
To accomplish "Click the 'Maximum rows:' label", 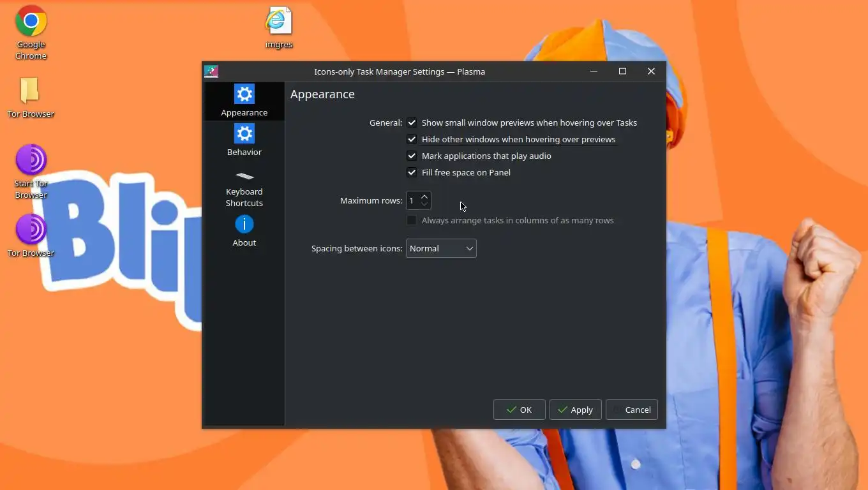I will [x=371, y=200].
